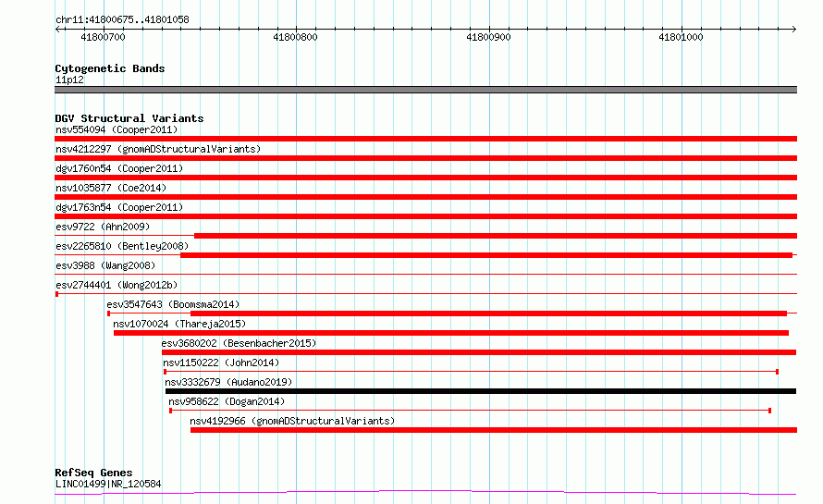Click the red bar under dgv1760n54
The height and width of the screenshot is (504, 823).
(x=425, y=178)
